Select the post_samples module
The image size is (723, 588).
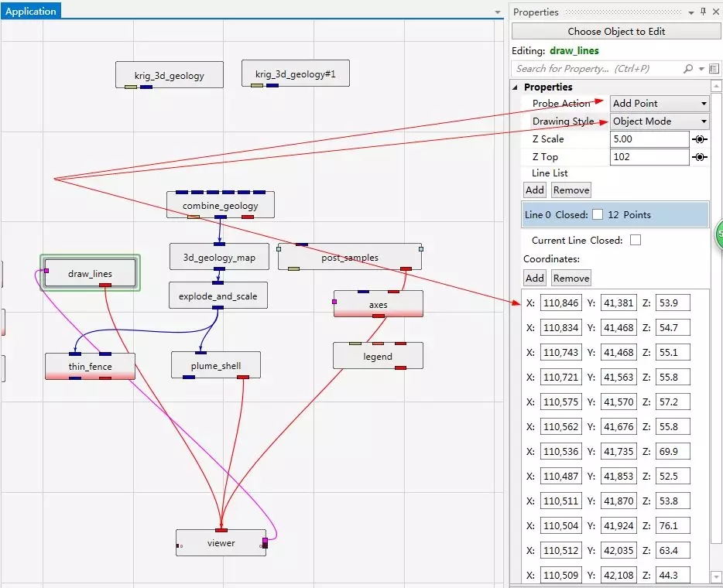(x=350, y=257)
